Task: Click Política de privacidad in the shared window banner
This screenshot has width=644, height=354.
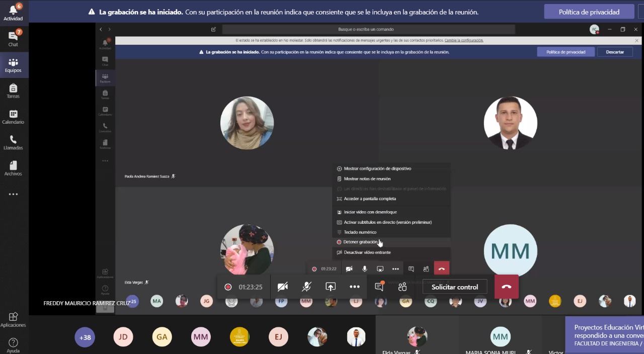Action: (x=566, y=52)
